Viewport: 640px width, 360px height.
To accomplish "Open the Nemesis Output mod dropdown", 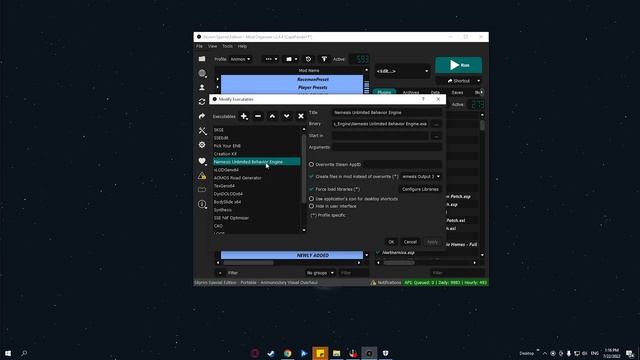I will click(421, 176).
